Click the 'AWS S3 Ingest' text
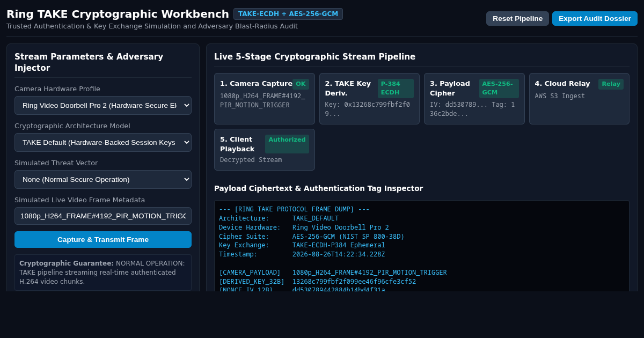Viewport: 644px width, 338px height. coord(560,96)
